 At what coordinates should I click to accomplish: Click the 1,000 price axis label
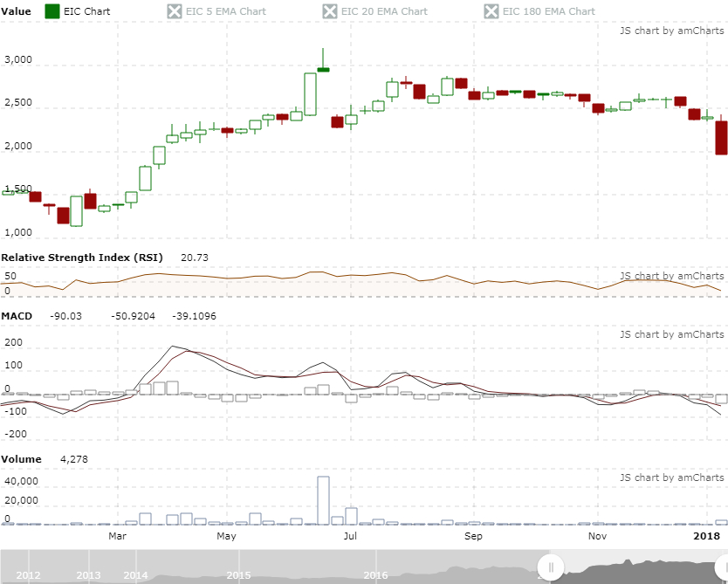click(x=18, y=232)
